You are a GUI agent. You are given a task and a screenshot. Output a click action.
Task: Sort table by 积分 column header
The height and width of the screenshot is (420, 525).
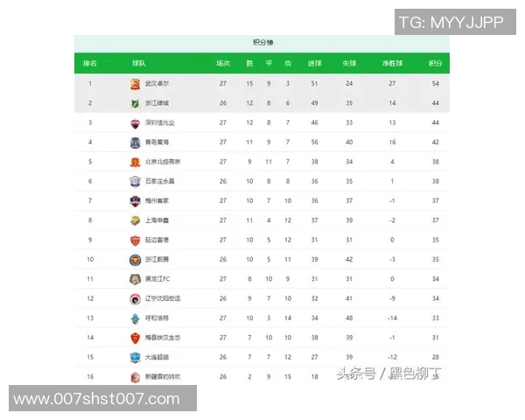tap(435, 63)
